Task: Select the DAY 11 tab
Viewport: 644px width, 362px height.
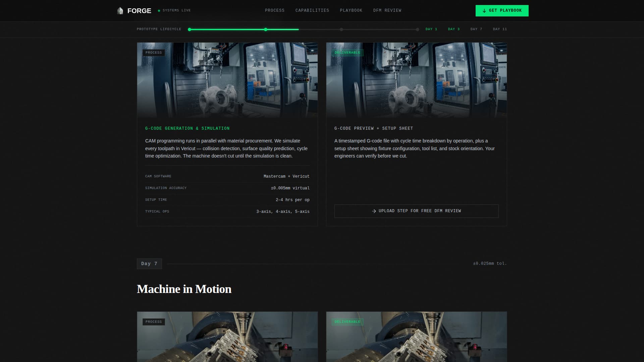Action: point(500,29)
